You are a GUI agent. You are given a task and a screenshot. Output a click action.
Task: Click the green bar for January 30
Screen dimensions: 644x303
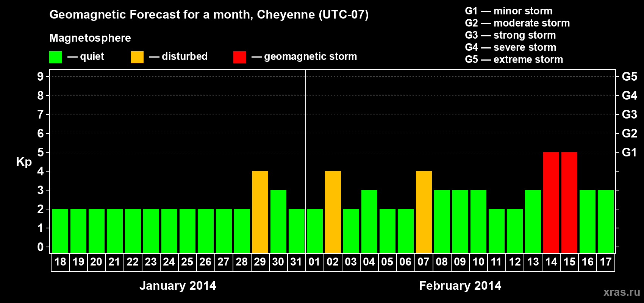point(278,222)
